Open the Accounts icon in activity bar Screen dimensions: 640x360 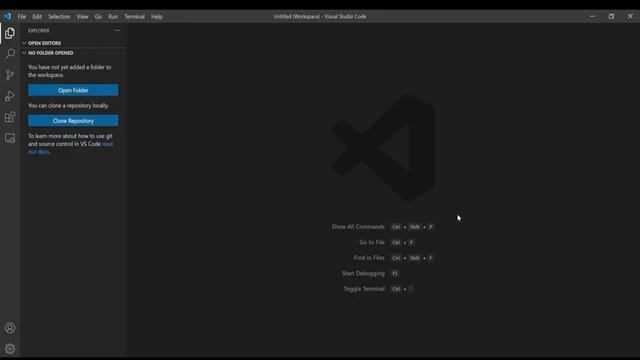(x=10, y=328)
